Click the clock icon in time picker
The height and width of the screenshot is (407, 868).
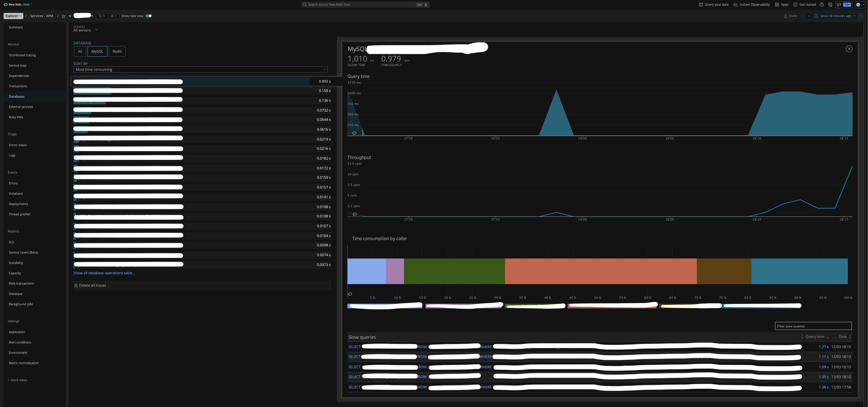coord(816,16)
